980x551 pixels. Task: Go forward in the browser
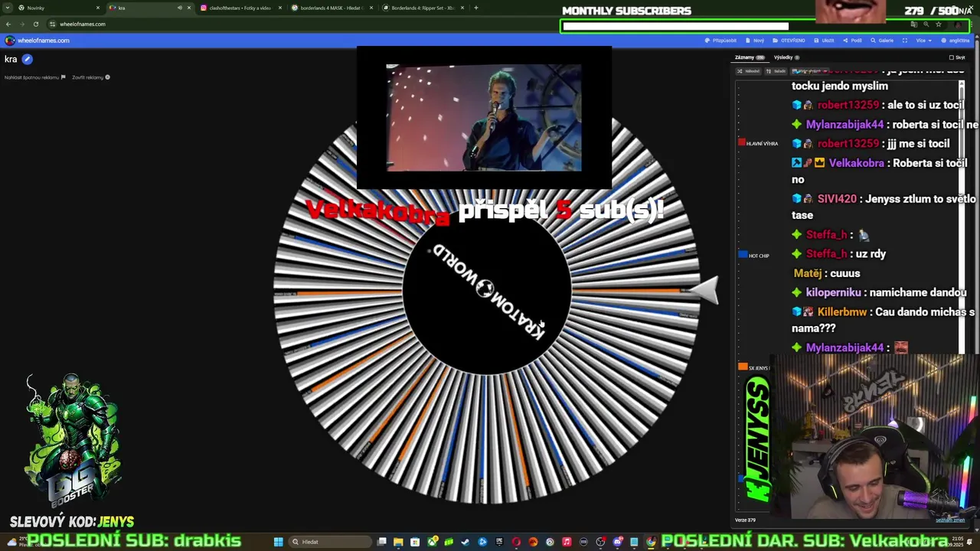coord(21,24)
